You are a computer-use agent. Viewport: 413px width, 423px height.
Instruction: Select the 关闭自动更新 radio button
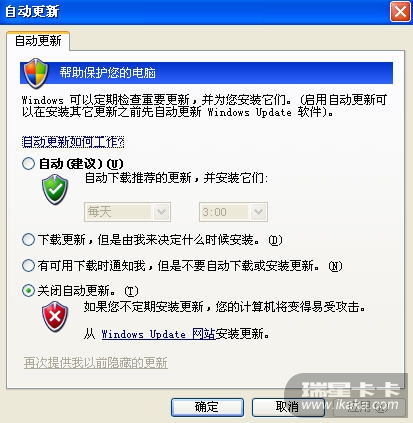click(x=28, y=291)
